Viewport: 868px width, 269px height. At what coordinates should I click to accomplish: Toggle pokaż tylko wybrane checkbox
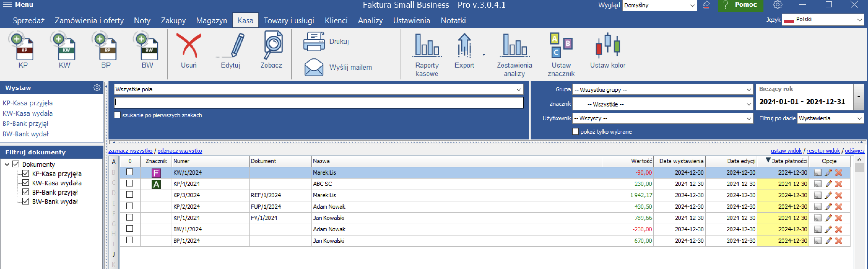[576, 131]
